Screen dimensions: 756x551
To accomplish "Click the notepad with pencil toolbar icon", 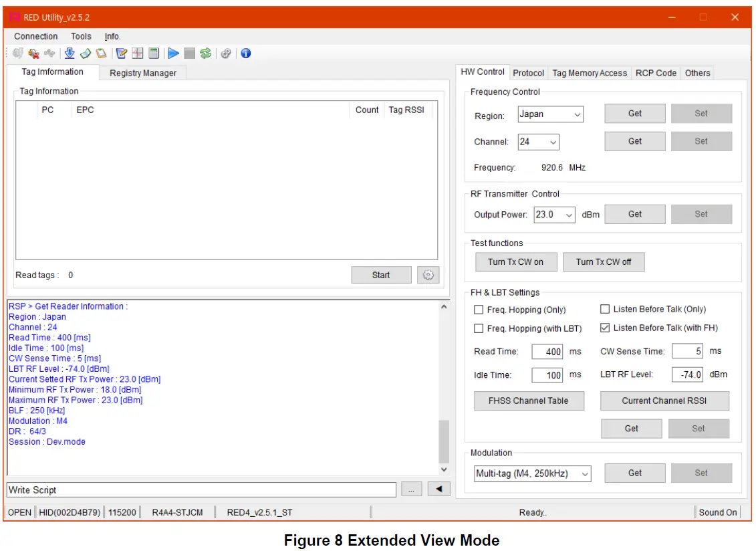I will click(121, 53).
